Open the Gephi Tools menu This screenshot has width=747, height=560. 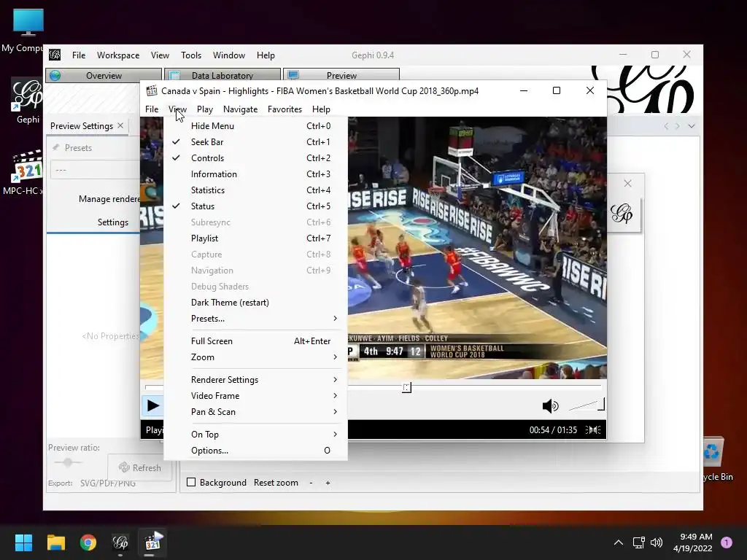191,55
